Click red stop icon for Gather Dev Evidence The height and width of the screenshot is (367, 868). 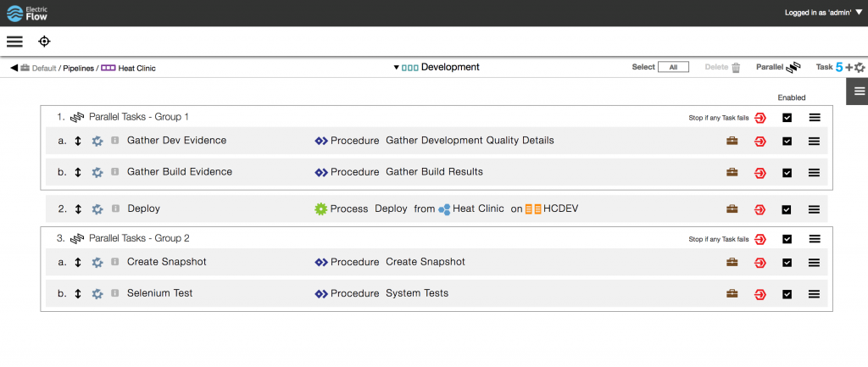tap(760, 142)
